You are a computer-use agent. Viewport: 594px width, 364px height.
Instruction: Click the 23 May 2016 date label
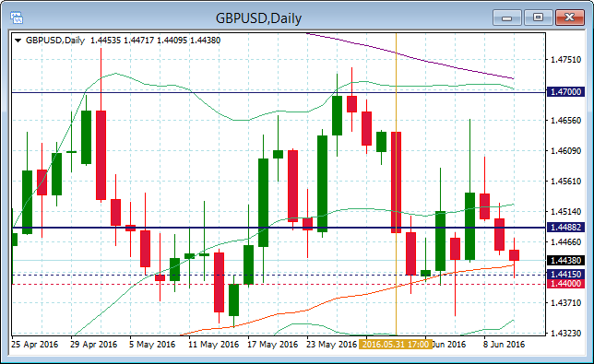point(331,345)
